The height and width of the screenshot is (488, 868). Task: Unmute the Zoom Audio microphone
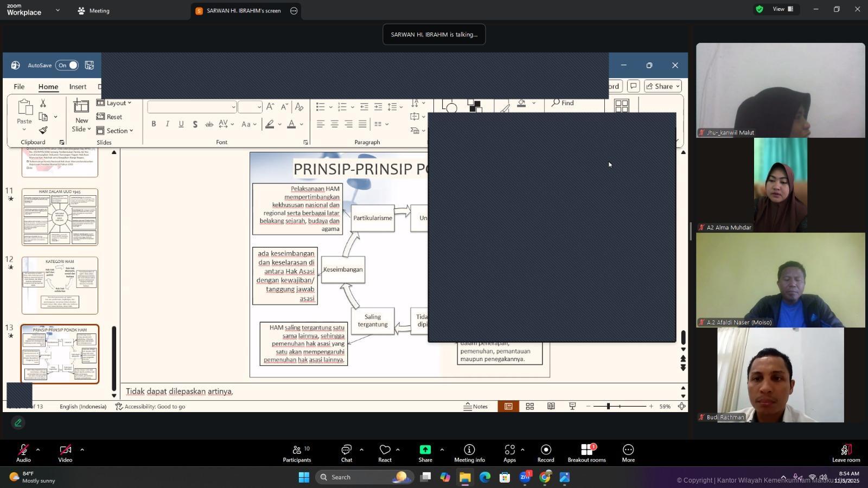point(23,453)
